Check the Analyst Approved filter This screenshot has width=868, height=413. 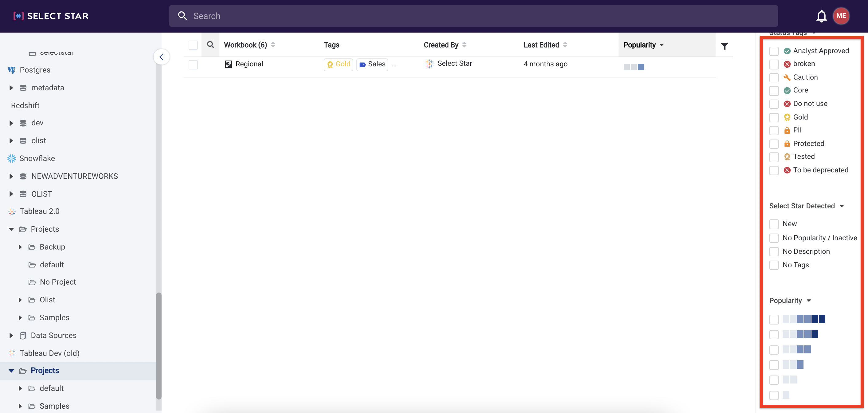pyautogui.click(x=774, y=51)
